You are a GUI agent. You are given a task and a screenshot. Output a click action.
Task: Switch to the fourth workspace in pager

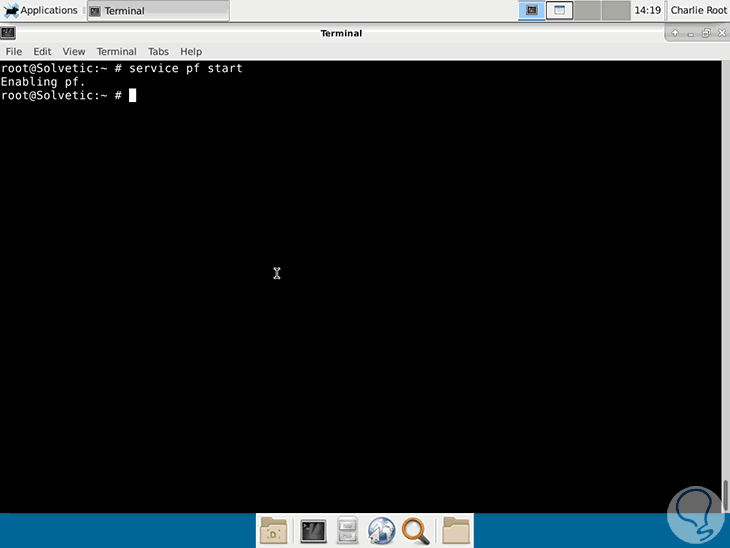616,10
